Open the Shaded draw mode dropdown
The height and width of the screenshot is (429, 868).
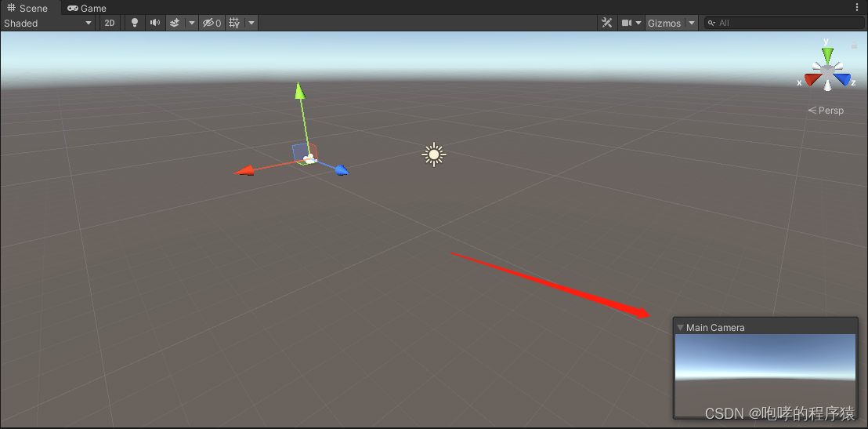[48, 23]
